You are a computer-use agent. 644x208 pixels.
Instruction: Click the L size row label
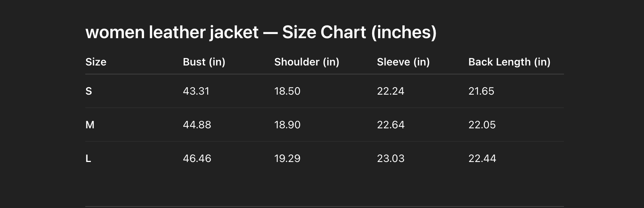(88, 159)
